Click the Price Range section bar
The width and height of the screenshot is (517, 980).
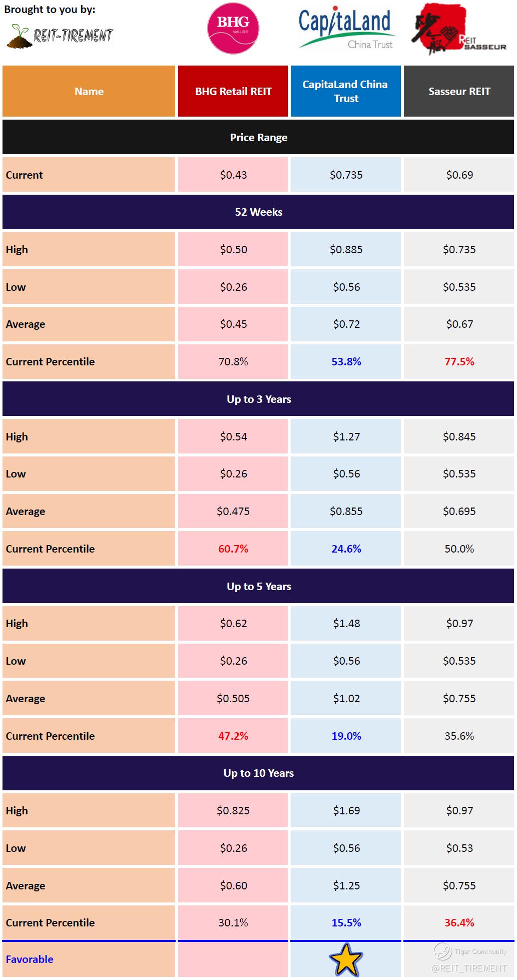(x=258, y=138)
